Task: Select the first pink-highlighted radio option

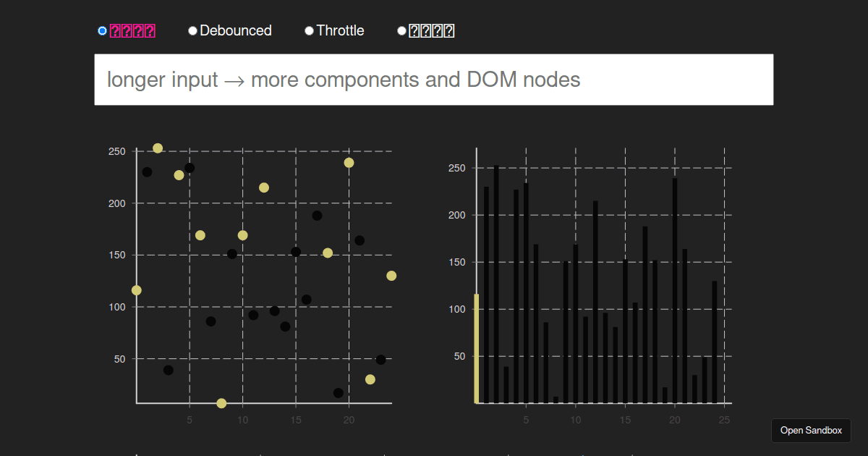Action: click(102, 30)
